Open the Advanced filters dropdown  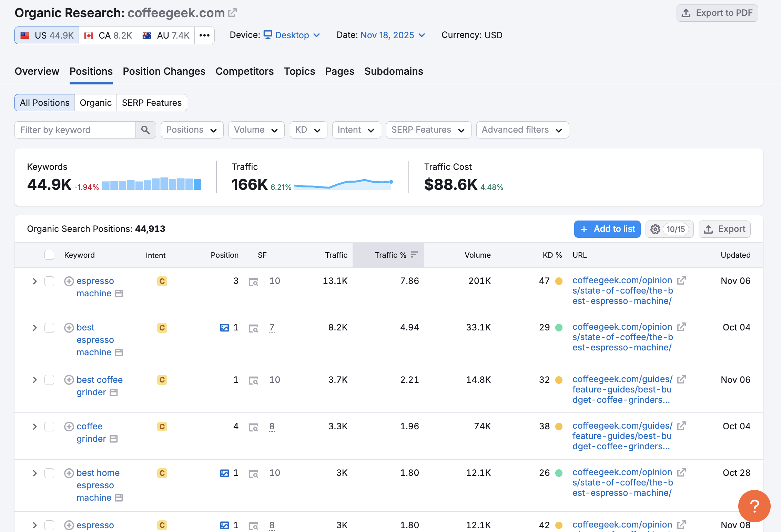[522, 130]
